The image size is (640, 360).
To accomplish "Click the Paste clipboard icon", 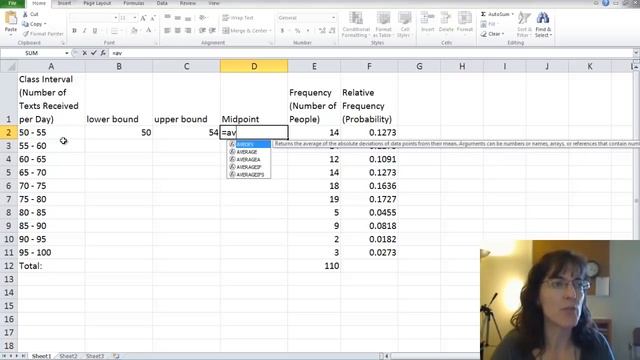I will (x=11, y=18).
